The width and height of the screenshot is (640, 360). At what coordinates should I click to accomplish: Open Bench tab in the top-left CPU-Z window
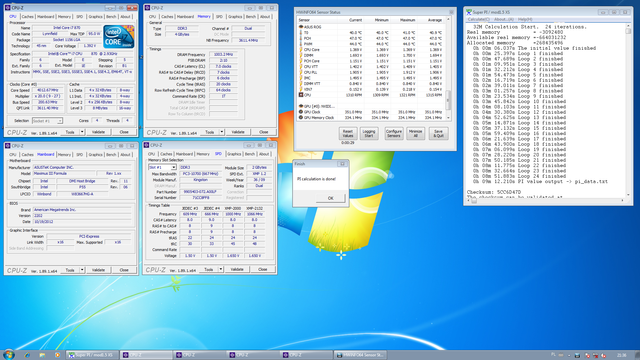click(x=111, y=17)
